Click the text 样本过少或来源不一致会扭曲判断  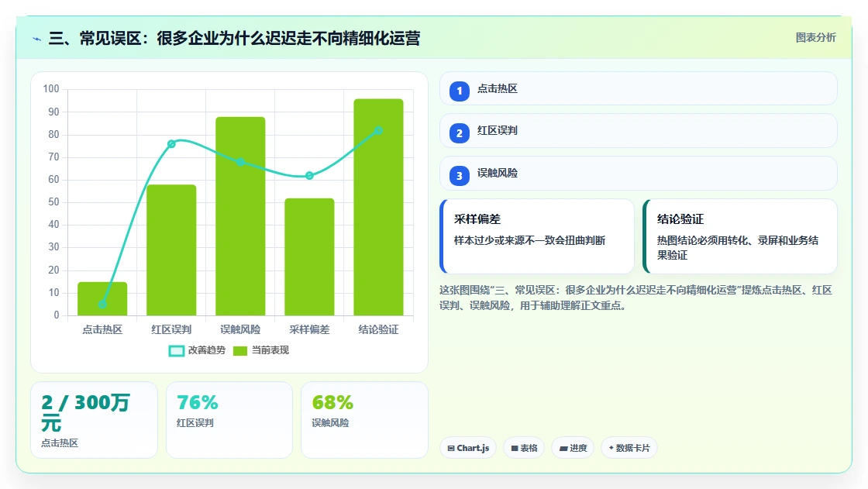(x=530, y=240)
